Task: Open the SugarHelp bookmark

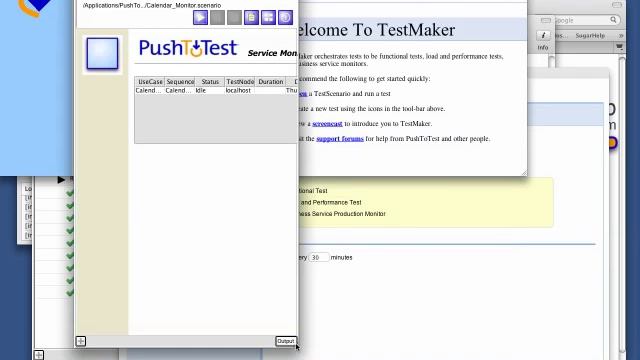Action: (x=590, y=36)
